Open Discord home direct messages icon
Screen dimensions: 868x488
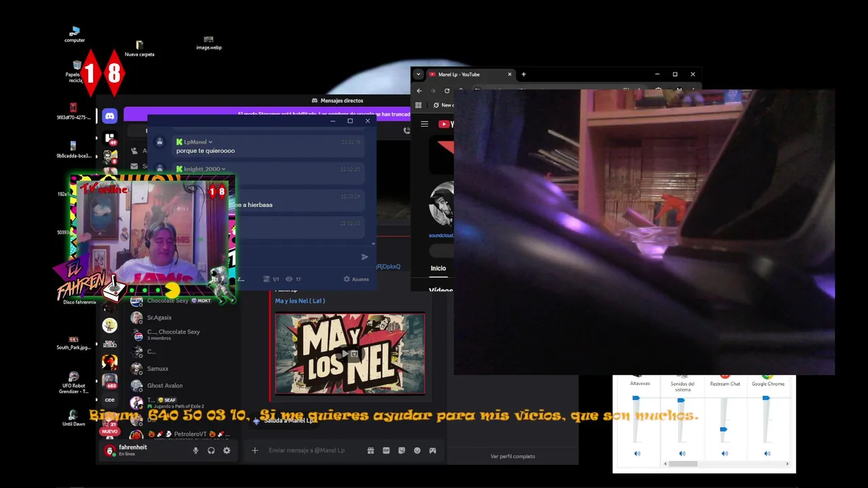110,117
